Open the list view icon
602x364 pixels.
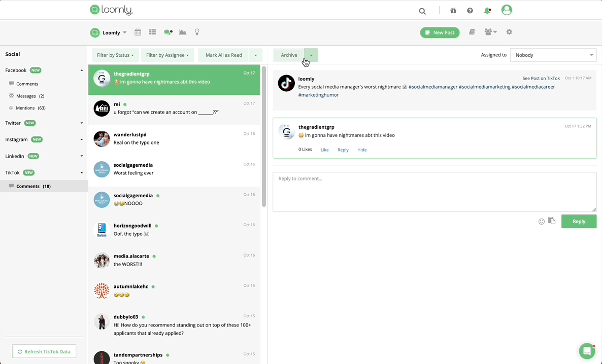coord(152,32)
